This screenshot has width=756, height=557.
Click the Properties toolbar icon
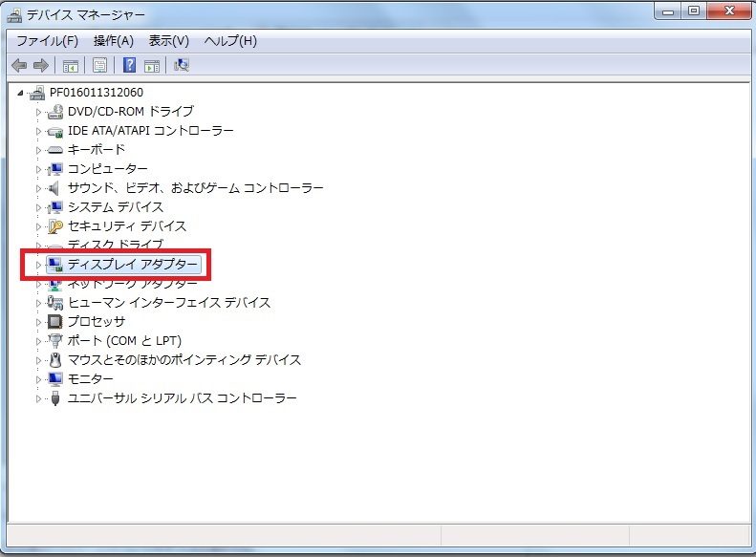[x=99, y=65]
